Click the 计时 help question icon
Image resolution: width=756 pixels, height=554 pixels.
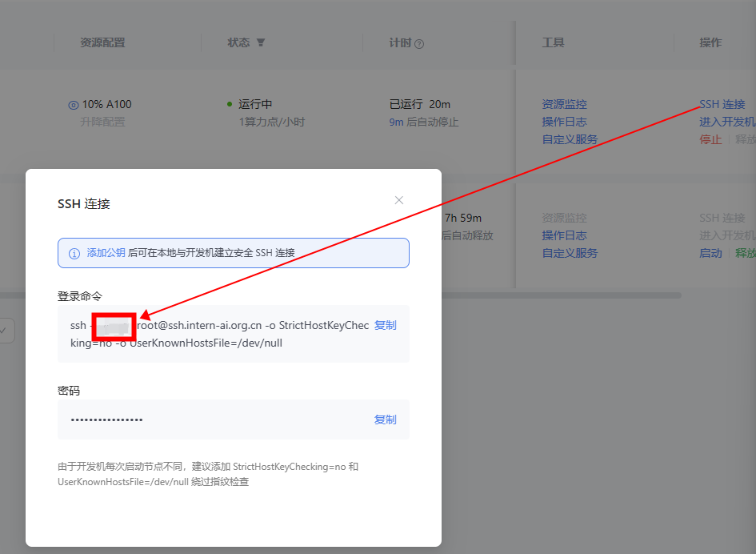coord(419,44)
